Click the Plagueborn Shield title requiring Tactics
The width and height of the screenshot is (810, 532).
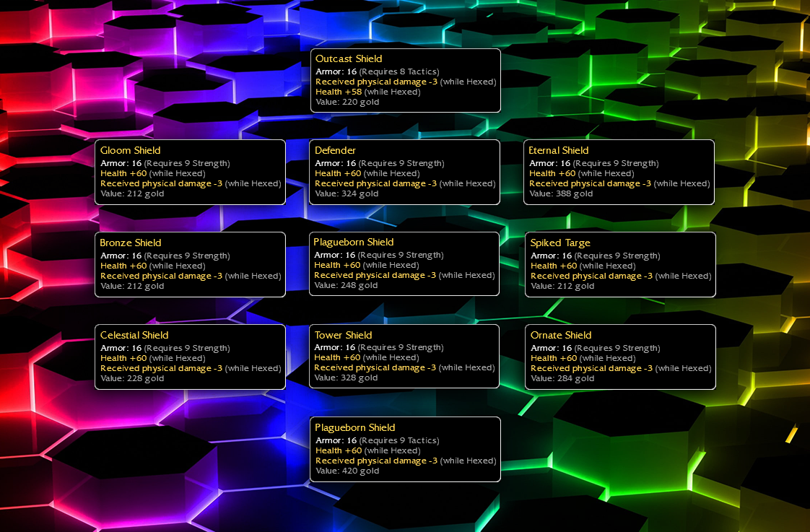(x=355, y=427)
